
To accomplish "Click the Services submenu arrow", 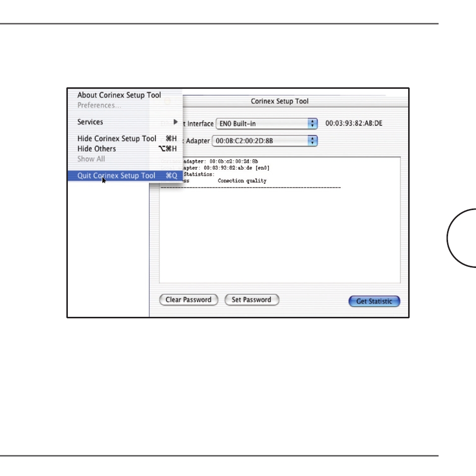I will (176, 122).
